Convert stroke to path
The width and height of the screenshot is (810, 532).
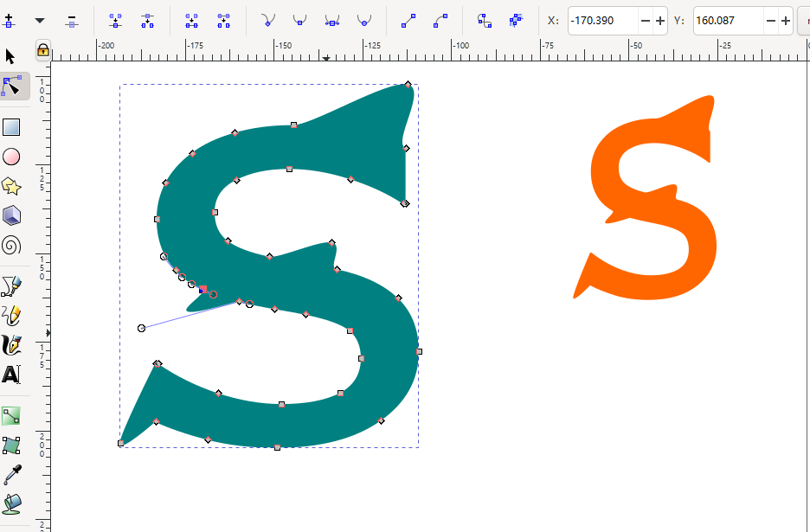point(516,21)
